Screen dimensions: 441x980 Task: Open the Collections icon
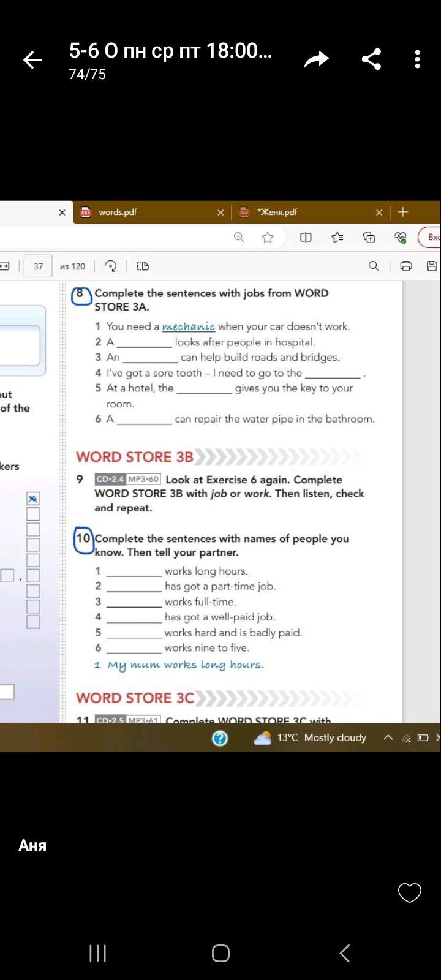pyautogui.click(x=369, y=238)
